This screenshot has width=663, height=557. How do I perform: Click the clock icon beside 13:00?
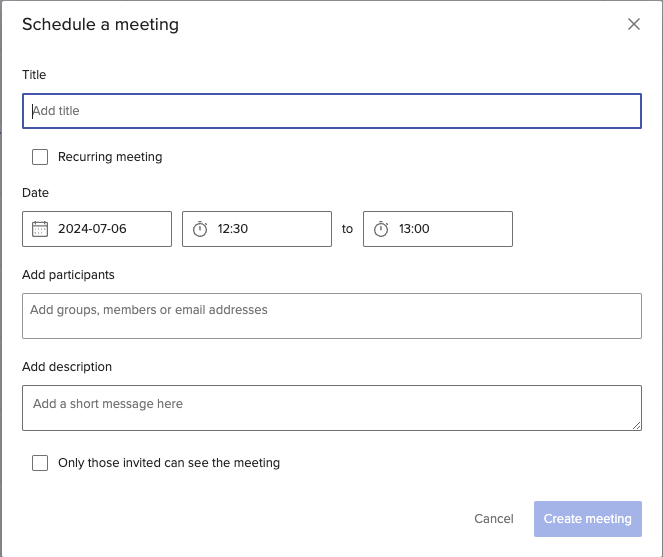click(381, 229)
